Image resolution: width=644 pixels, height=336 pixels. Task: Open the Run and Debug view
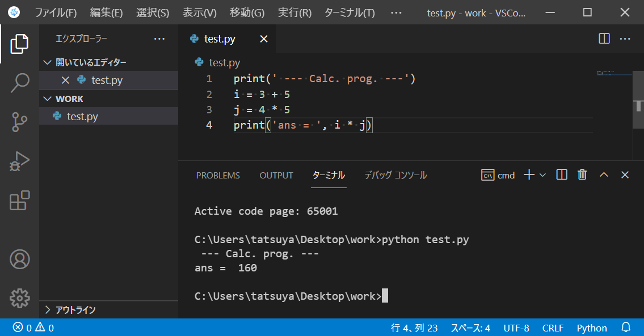click(x=19, y=161)
